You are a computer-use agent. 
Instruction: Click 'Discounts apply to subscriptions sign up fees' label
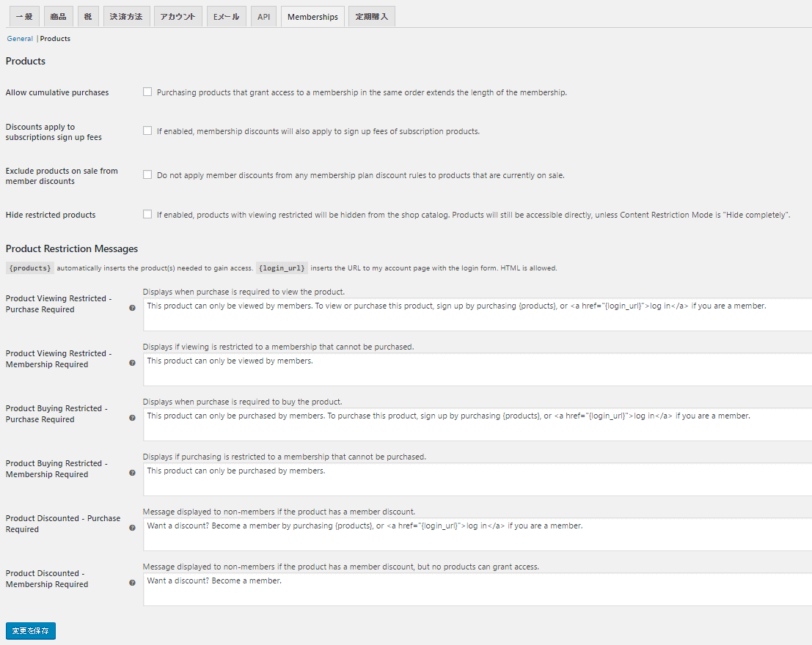(54, 132)
